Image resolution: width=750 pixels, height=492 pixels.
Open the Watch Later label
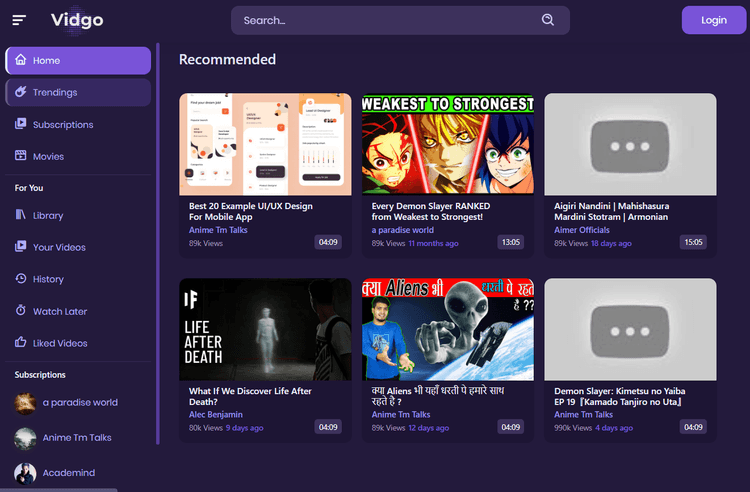tap(60, 311)
